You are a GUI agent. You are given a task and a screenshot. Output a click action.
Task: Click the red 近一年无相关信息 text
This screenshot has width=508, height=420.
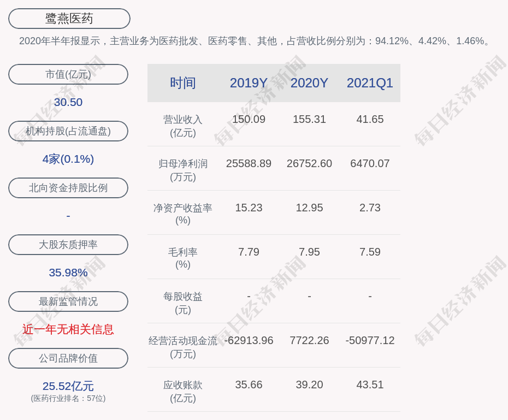pyautogui.click(x=68, y=330)
